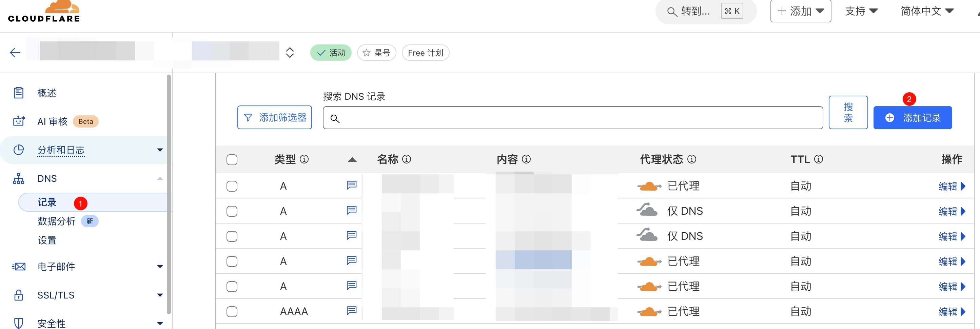Open SSL/TLS in the sidebar
This screenshot has height=329, width=980.
[x=56, y=295]
